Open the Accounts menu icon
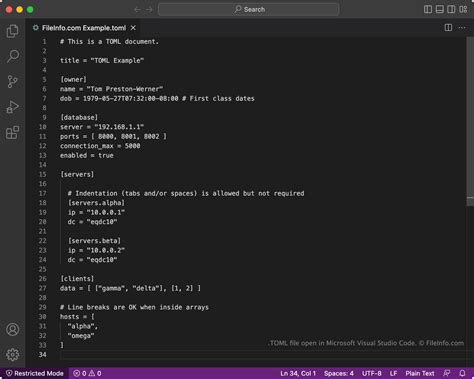 pos(13,329)
